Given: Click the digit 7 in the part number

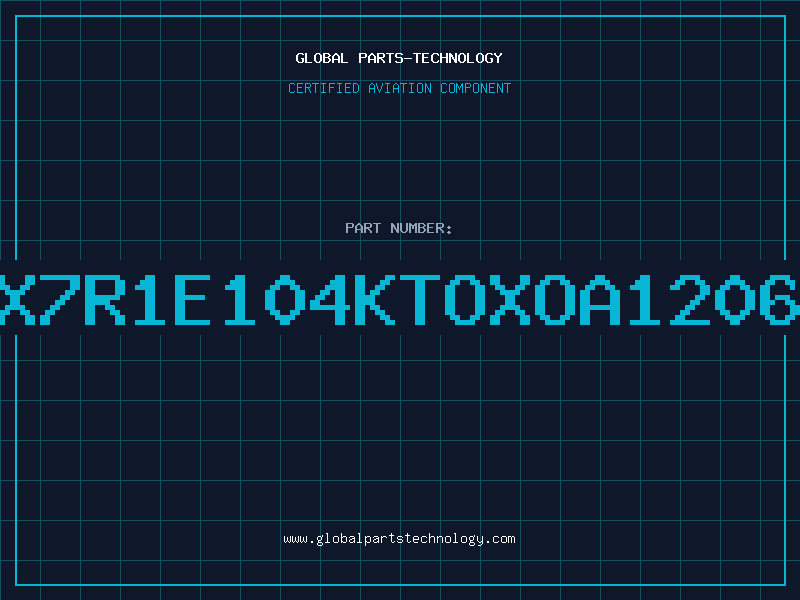Looking at the screenshot, I should (60, 299).
